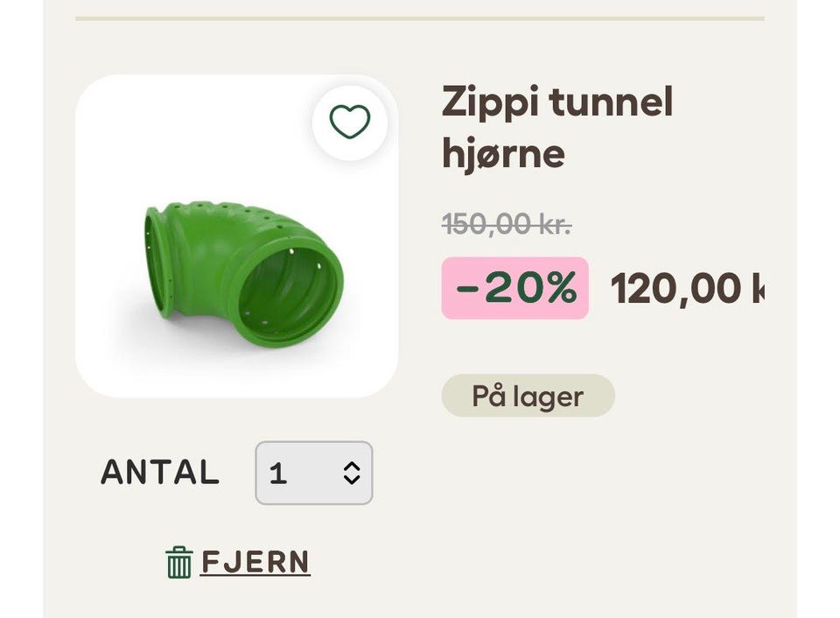840x618 pixels.
Task: Click the tunnel's left end flange
Action: tap(157, 261)
